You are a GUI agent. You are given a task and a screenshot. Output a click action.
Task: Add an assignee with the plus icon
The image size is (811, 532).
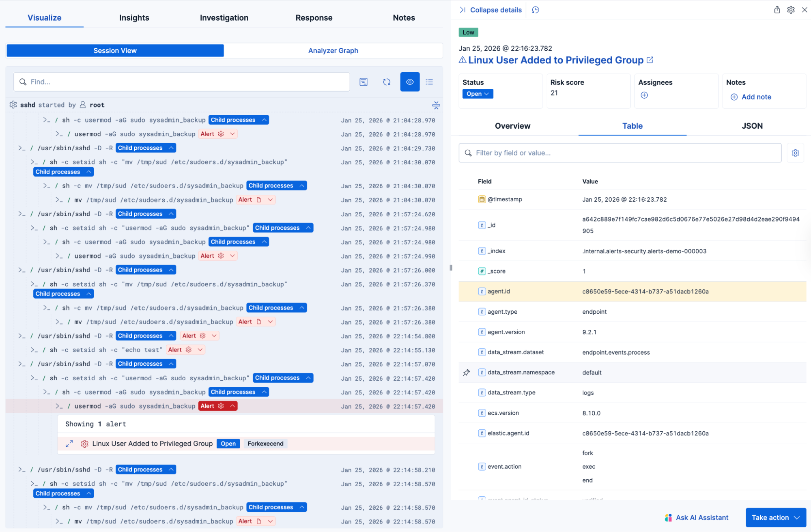pos(644,95)
